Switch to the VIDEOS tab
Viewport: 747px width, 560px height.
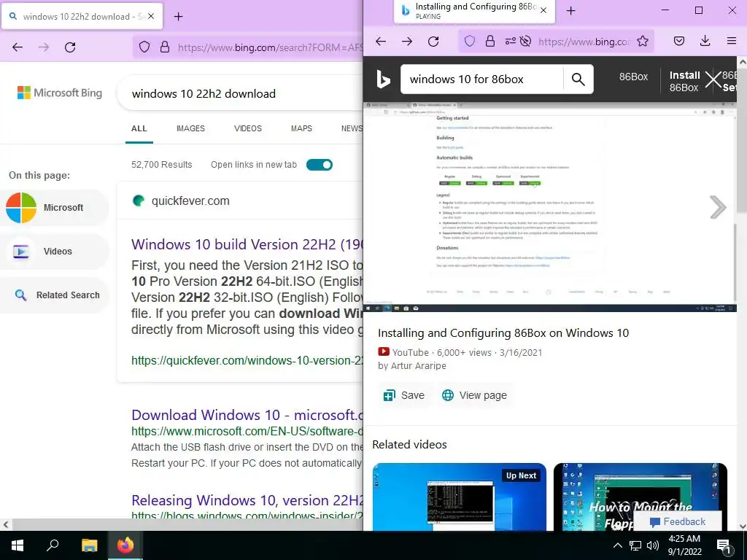coord(248,128)
